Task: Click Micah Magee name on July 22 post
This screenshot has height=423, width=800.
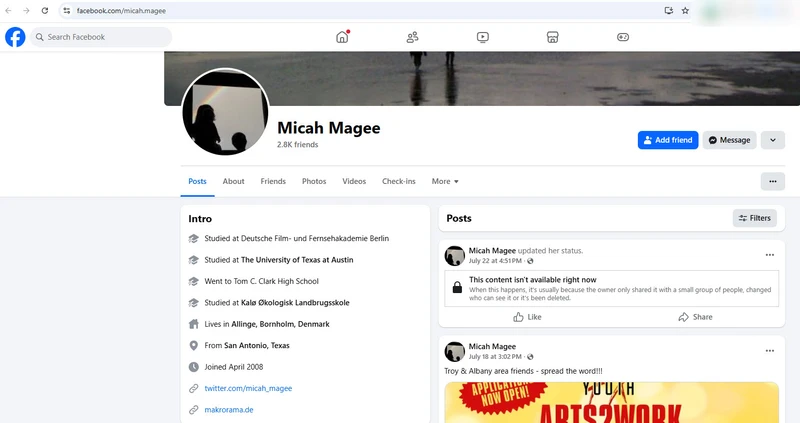Action: point(492,251)
